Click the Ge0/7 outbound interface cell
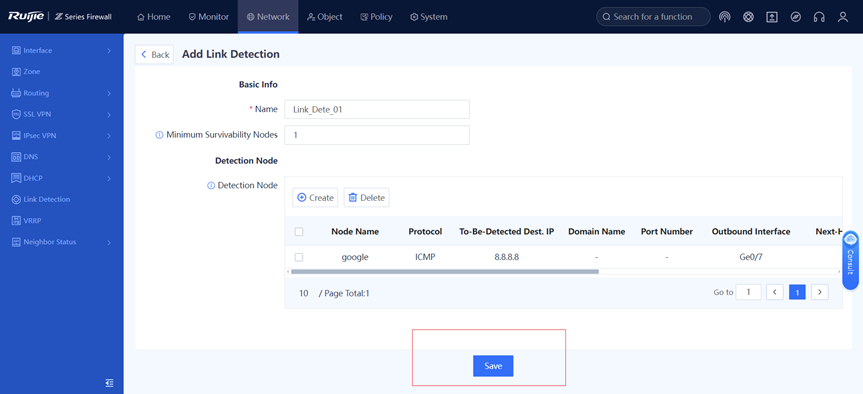This screenshot has width=863, height=394. 751,257
